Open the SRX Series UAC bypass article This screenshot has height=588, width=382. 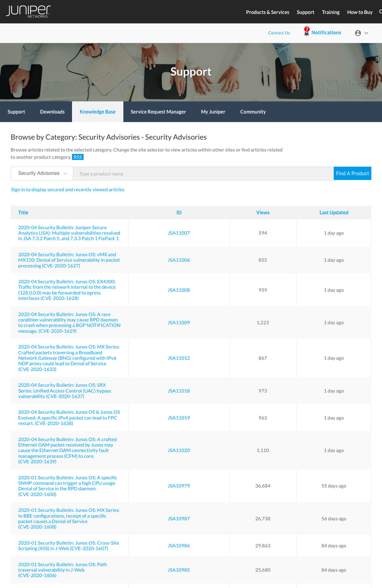pyautogui.click(x=65, y=391)
